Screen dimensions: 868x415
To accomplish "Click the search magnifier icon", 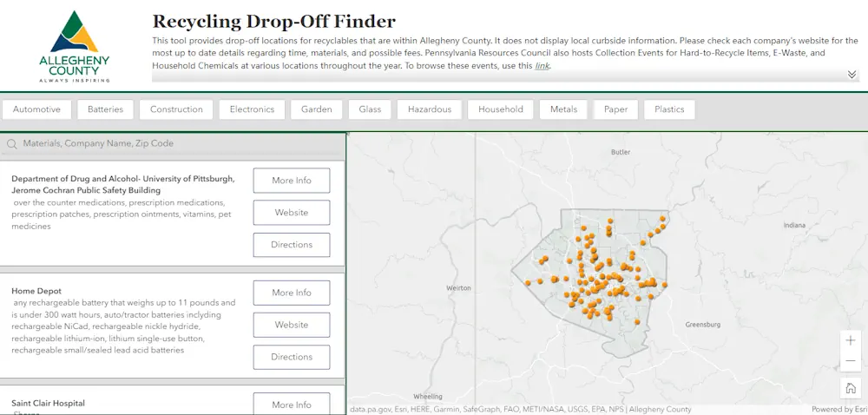I will point(12,144).
